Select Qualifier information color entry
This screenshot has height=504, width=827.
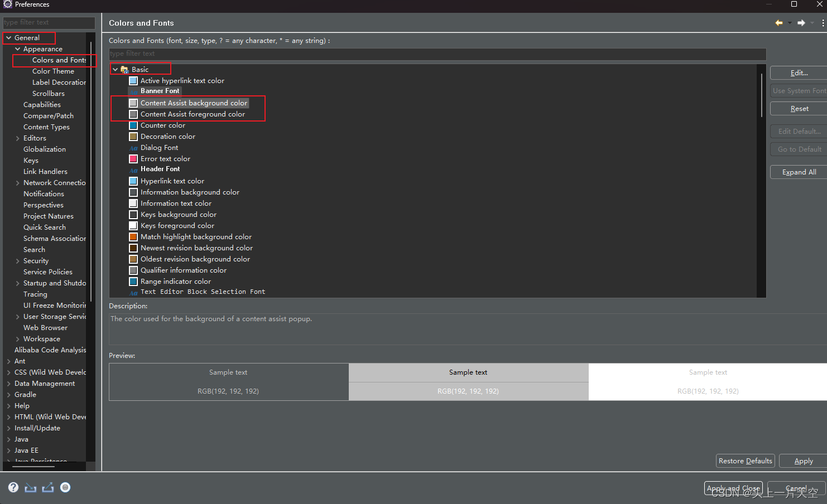coord(184,270)
